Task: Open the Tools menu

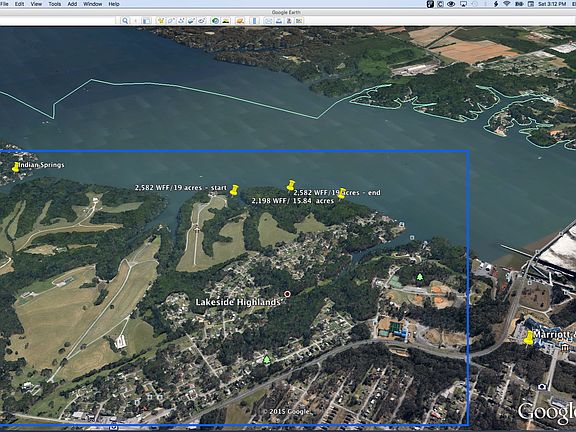Action: click(x=55, y=4)
